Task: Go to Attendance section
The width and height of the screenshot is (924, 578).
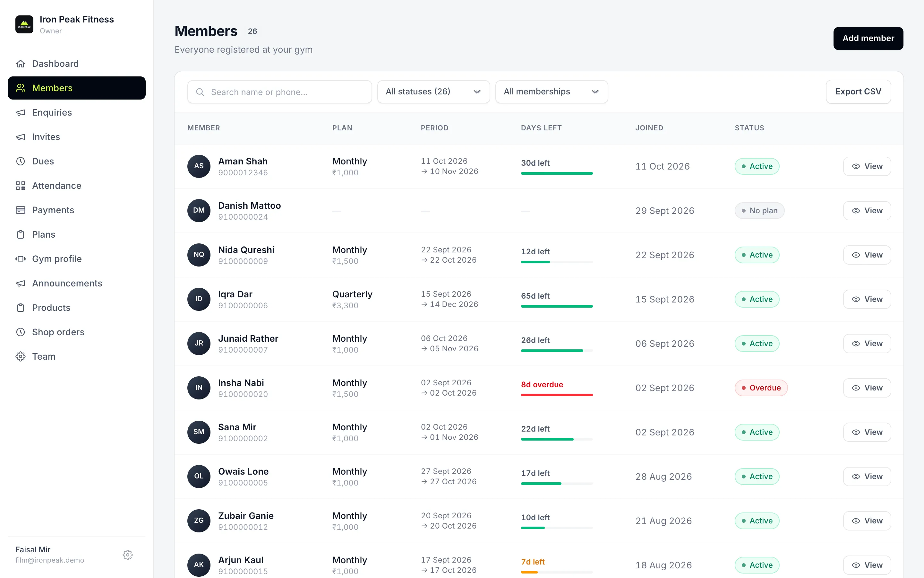Action: (77, 186)
